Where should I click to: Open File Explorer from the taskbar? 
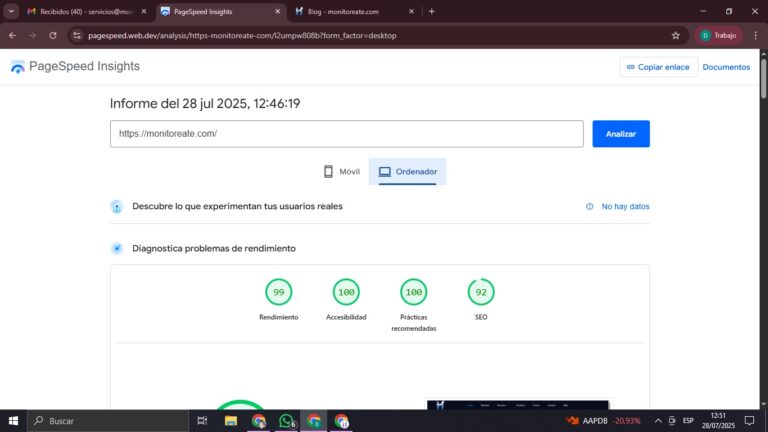[x=231, y=421]
